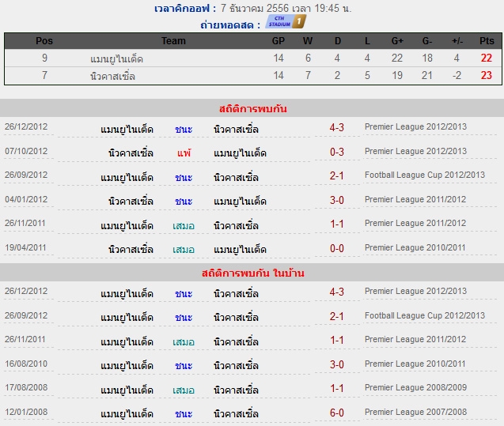Click the 'L' column header

367,41
